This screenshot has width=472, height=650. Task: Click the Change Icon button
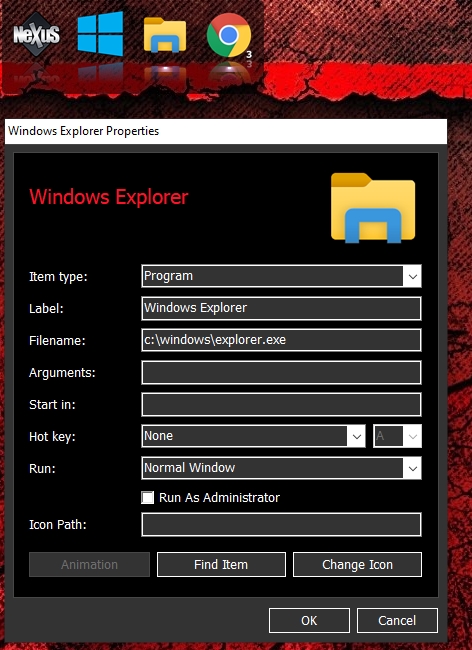click(357, 565)
